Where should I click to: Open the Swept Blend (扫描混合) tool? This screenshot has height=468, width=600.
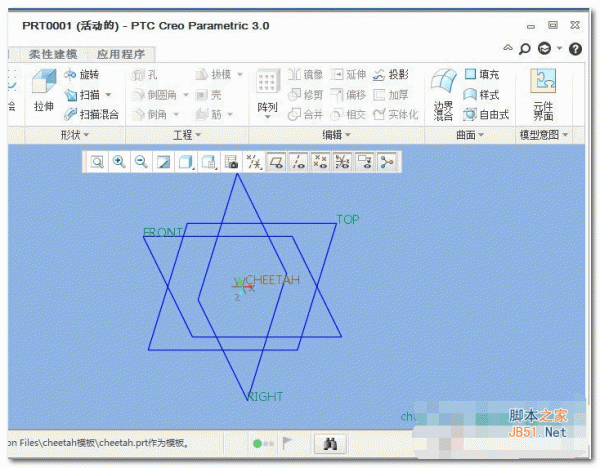click(91, 114)
